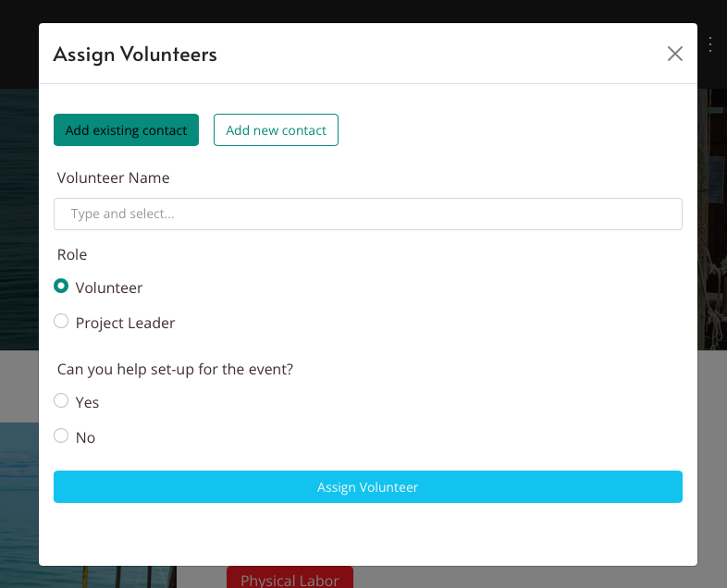
Task: Click the "Volunteer Name" field label
Action: pos(113,178)
